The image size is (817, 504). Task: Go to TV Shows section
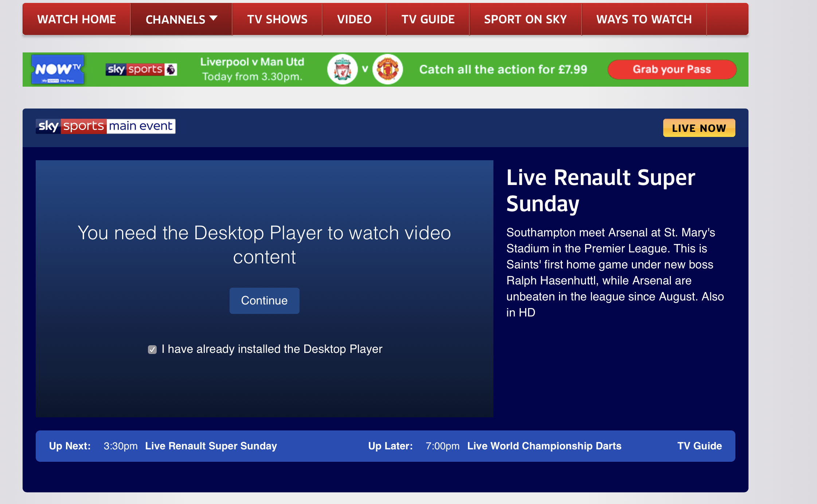pos(277,19)
